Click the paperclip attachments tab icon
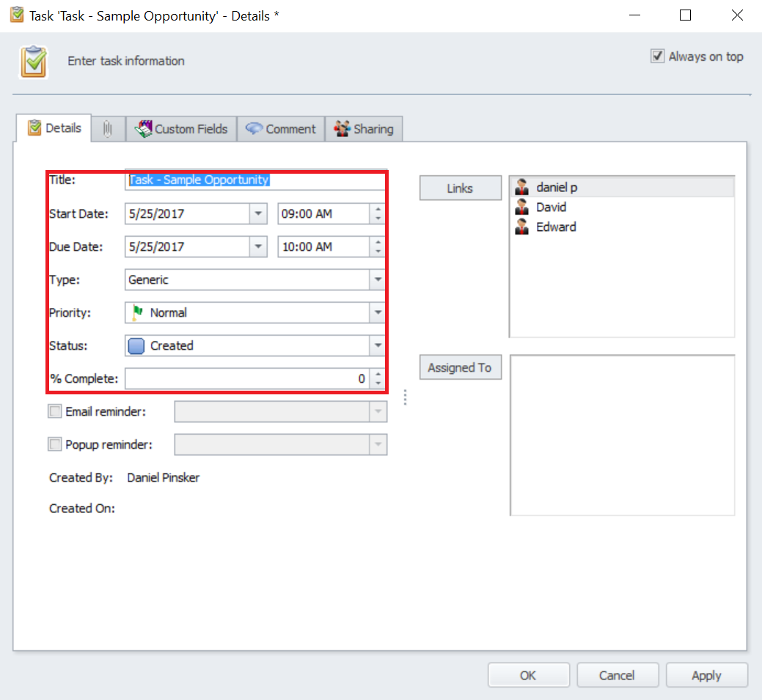Viewport: 762px width, 700px height. 108,129
